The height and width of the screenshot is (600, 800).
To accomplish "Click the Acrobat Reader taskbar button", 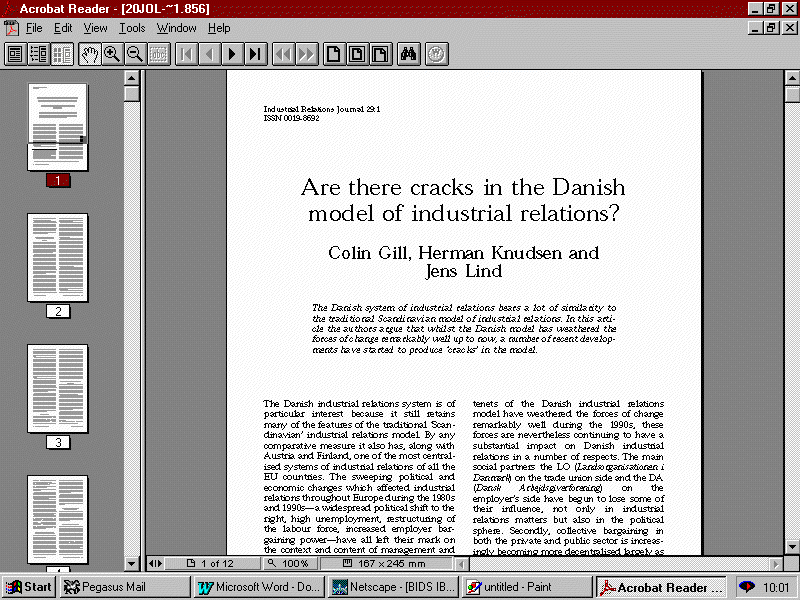I will (x=661, y=587).
